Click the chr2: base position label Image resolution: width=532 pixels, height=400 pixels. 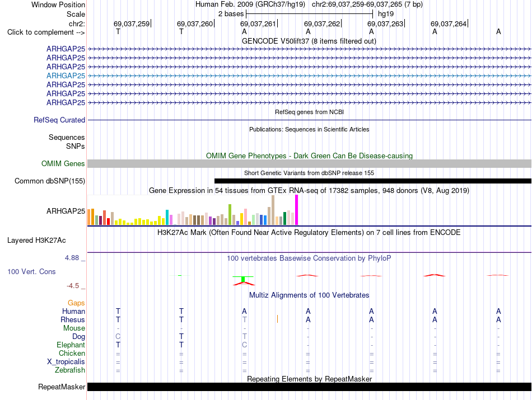[77, 23]
